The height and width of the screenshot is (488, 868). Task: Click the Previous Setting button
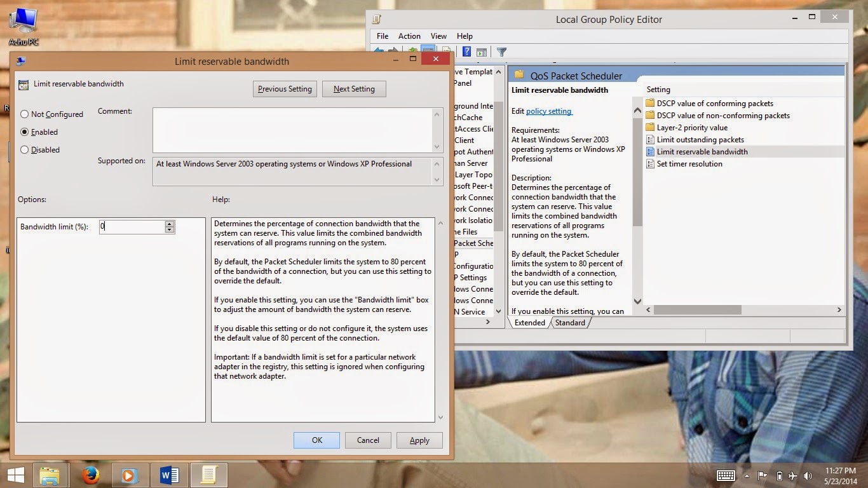285,89
